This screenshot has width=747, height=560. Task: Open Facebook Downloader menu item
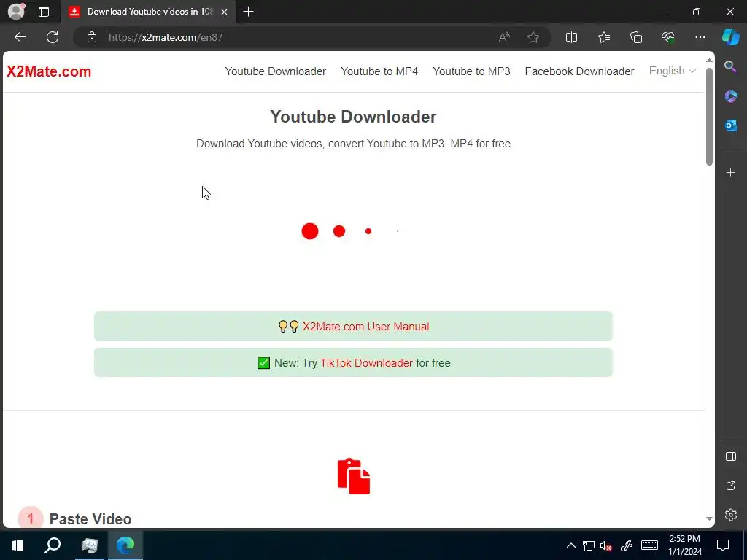coord(579,71)
